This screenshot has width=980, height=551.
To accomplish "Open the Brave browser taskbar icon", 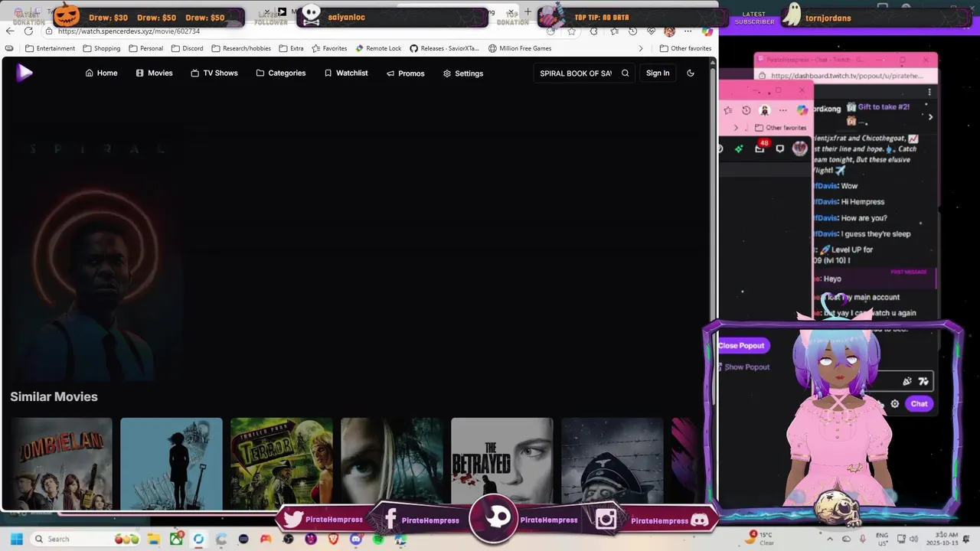I will pyautogui.click(x=333, y=539).
